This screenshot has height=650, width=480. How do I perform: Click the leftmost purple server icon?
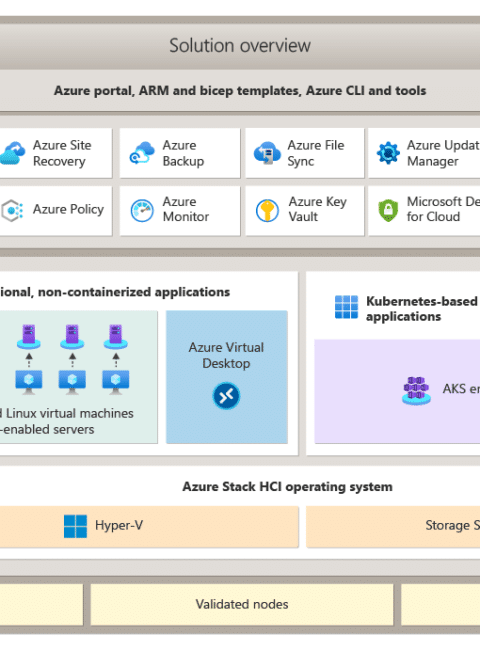29,336
